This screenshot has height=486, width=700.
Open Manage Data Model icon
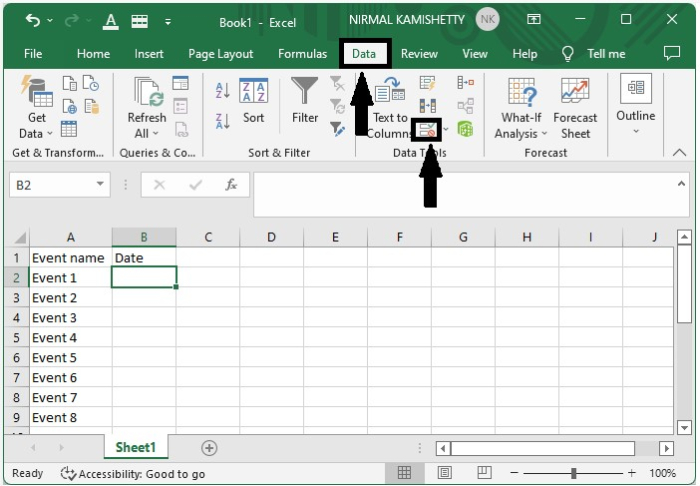click(465, 129)
